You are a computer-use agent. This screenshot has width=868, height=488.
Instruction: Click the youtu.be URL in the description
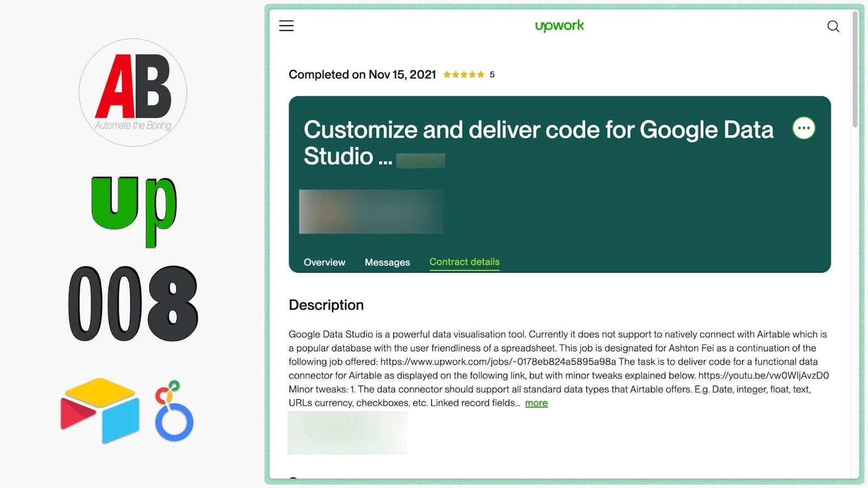pyautogui.click(x=763, y=375)
